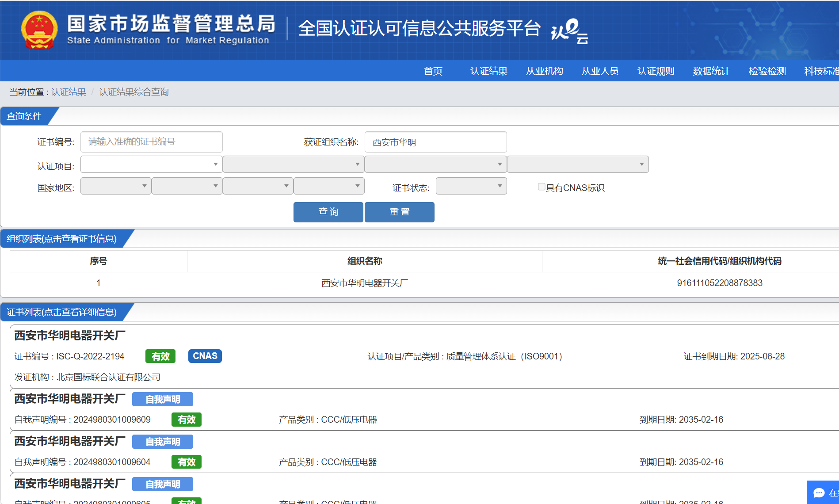
Task: Click the CNAS badge
Action: point(205,356)
